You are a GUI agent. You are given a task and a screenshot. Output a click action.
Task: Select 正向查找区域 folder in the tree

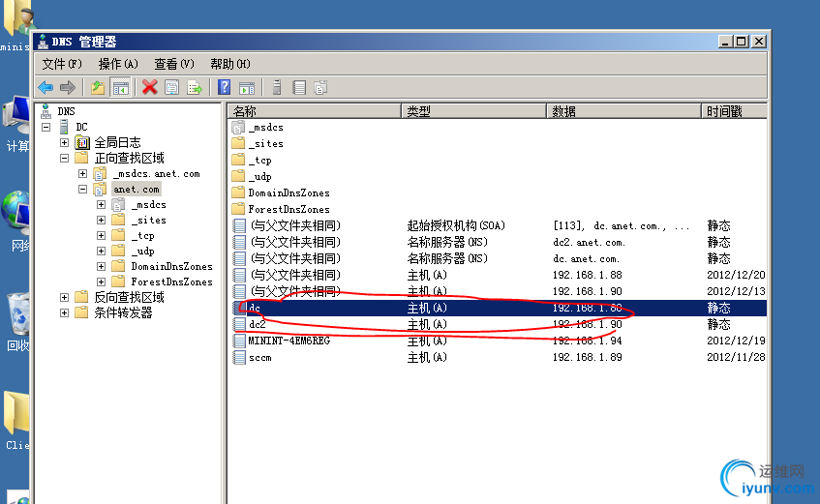[x=129, y=158]
